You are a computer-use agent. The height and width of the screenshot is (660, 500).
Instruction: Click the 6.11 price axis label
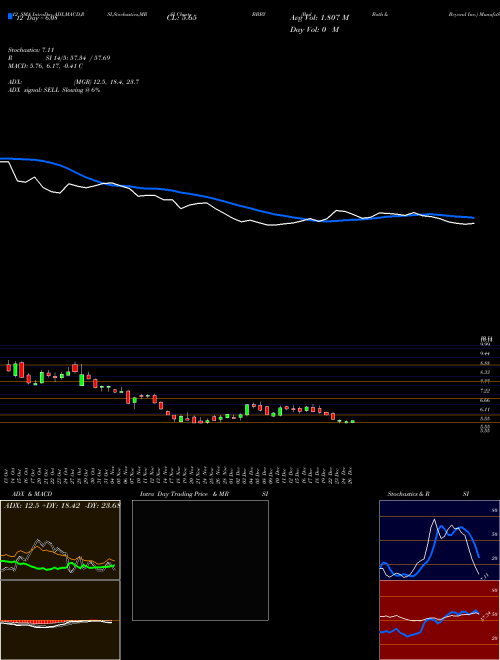[484, 409]
